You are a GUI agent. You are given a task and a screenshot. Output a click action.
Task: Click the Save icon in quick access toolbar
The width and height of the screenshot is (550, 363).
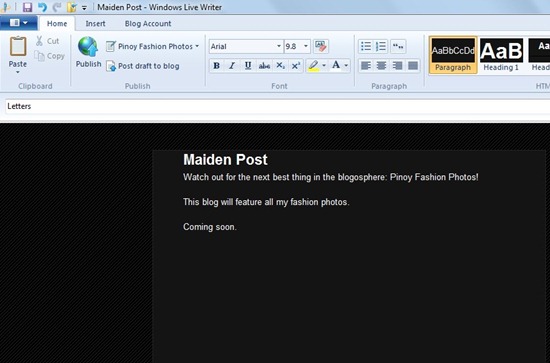[x=27, y=7]
